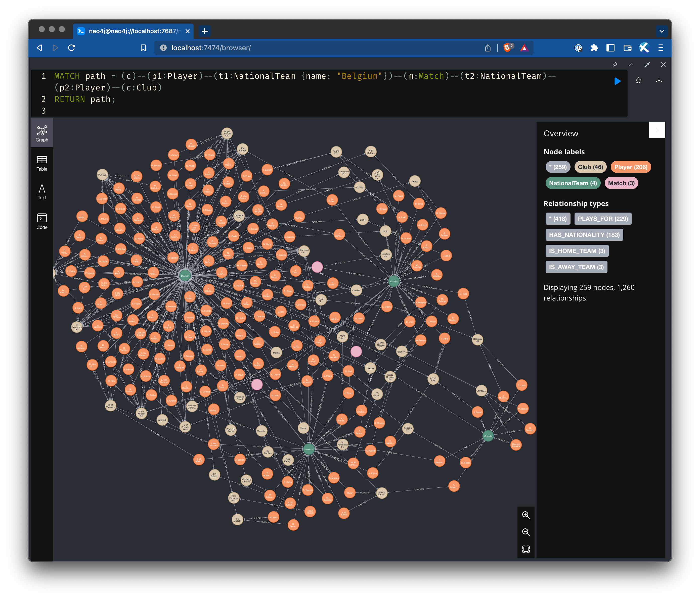700x599 pixels.
Task: Select IS_HOME_TEAM (3) relationship type
Action: [577, 251]
